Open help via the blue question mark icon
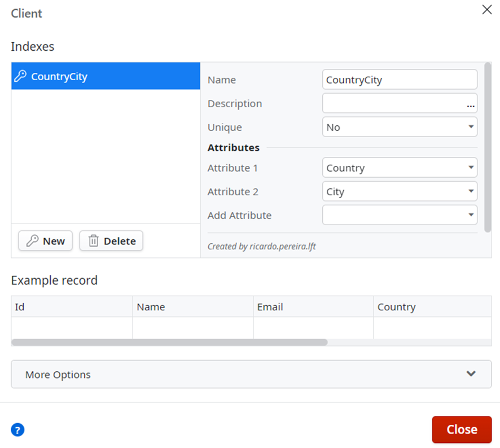 17,430
